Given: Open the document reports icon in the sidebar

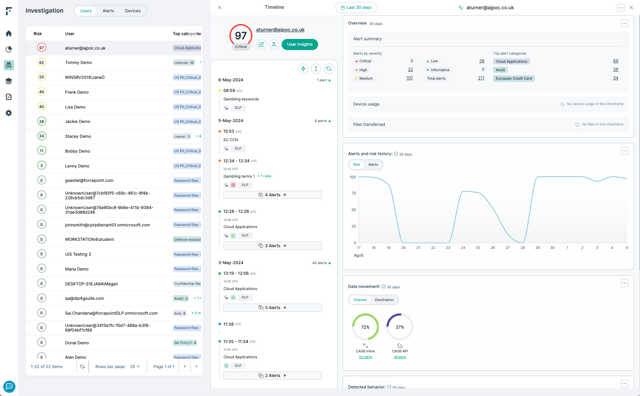Looking at the screenshot, I should [x=9, y=97].
